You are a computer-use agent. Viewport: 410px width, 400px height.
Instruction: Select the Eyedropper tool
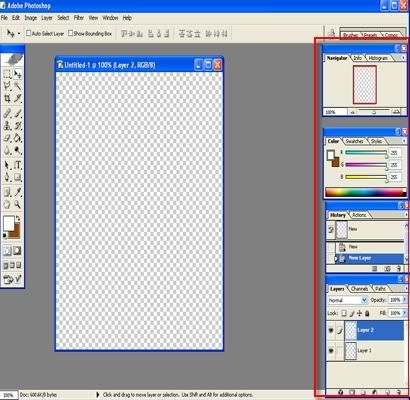click(x=18, y=192)
